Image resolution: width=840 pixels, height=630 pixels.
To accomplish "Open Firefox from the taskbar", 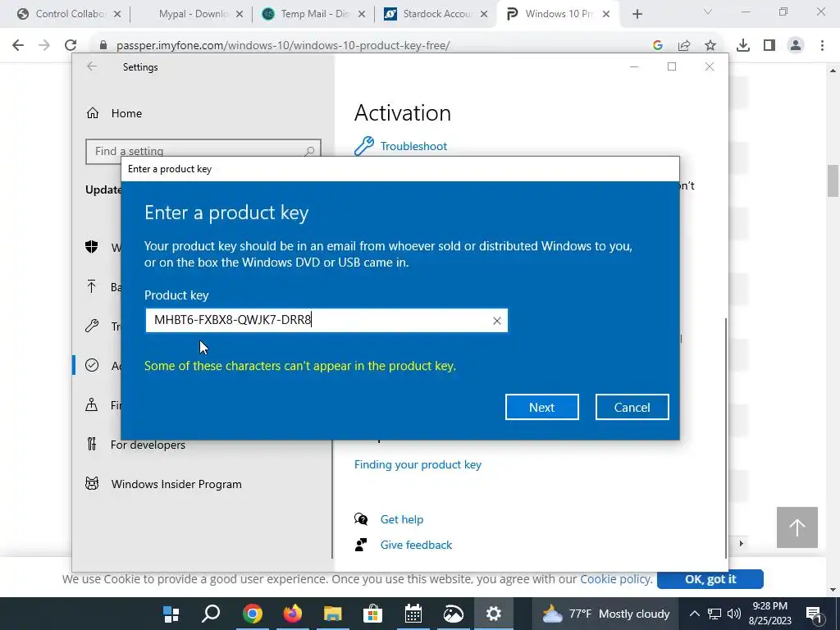I will click(x=293, y=614).
